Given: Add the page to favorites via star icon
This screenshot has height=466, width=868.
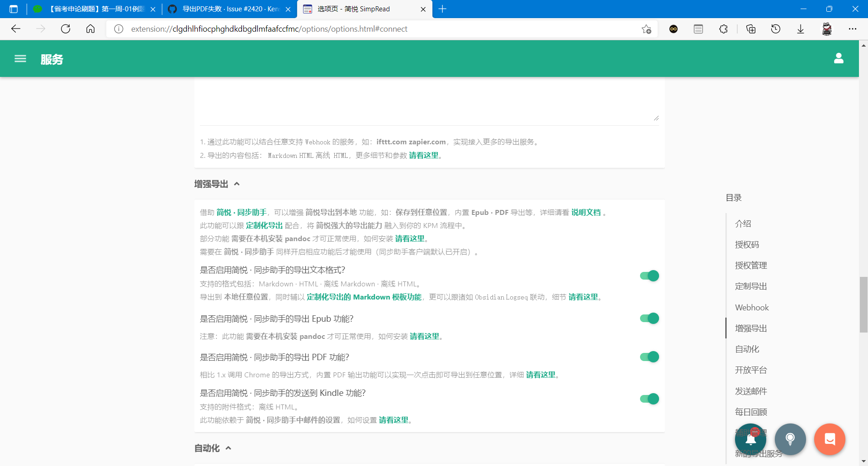Looking at the screenshot, I should [x=647, y=29].
